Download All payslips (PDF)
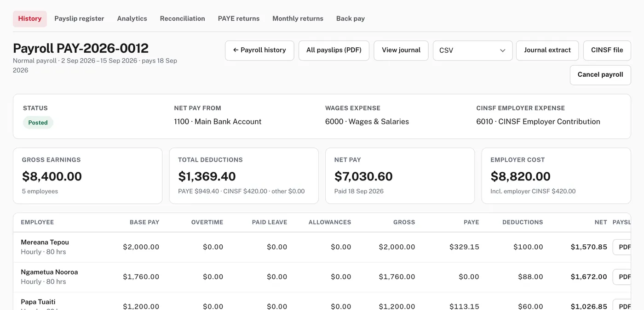This screenshot has height=310, width=644. [334, 51]
